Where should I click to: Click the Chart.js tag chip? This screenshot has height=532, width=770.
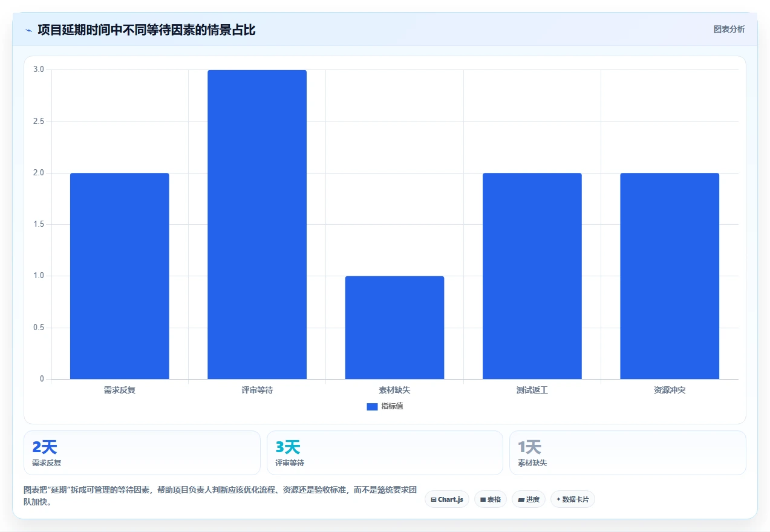click(x=447, y=499)
